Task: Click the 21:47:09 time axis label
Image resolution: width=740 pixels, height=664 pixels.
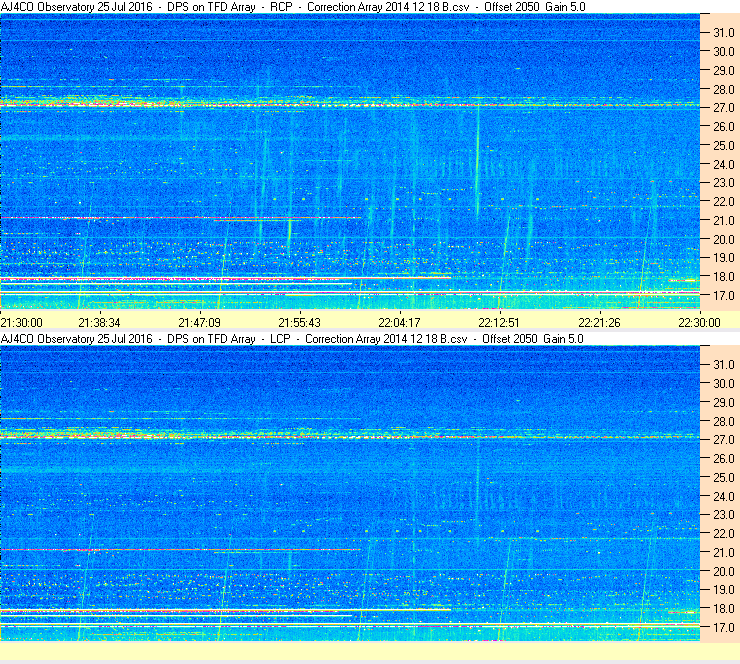Action: [x=199, y=323]
